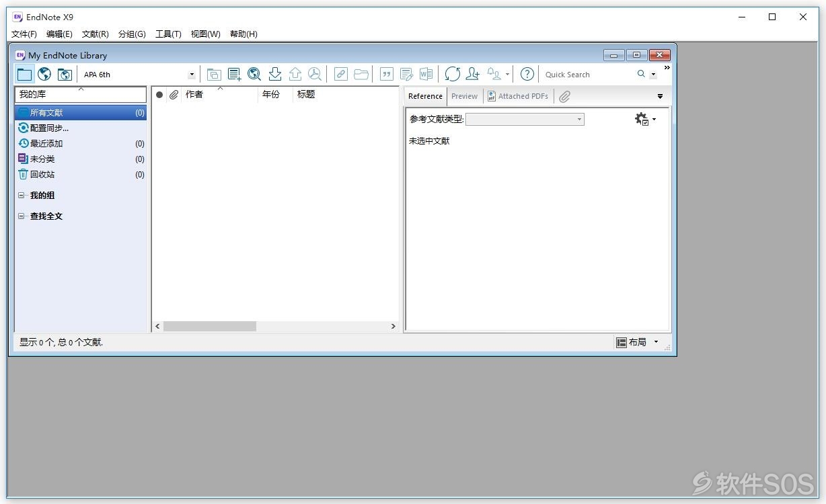Select 最近添加 group
The image size is (826, 504).
81,144
